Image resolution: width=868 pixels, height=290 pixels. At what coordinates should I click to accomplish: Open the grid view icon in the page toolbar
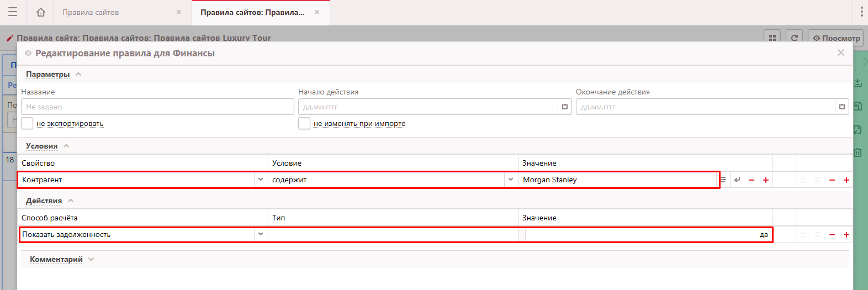click(772, 38)
